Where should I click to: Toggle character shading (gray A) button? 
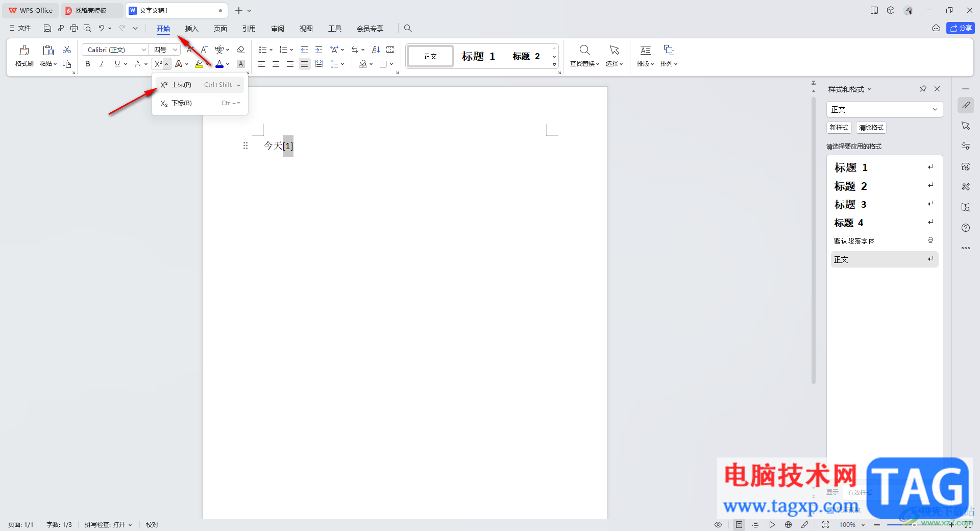click(x=241, y=64)
